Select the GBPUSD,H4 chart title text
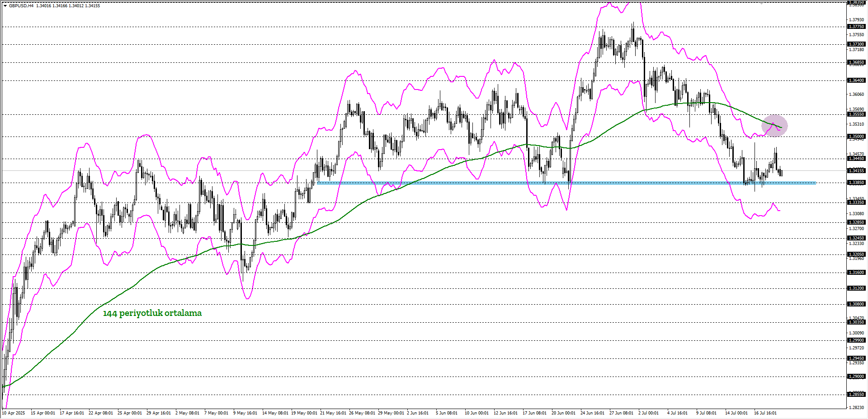The width and height of the screenshot is (868, 419). tap(21, 6)
